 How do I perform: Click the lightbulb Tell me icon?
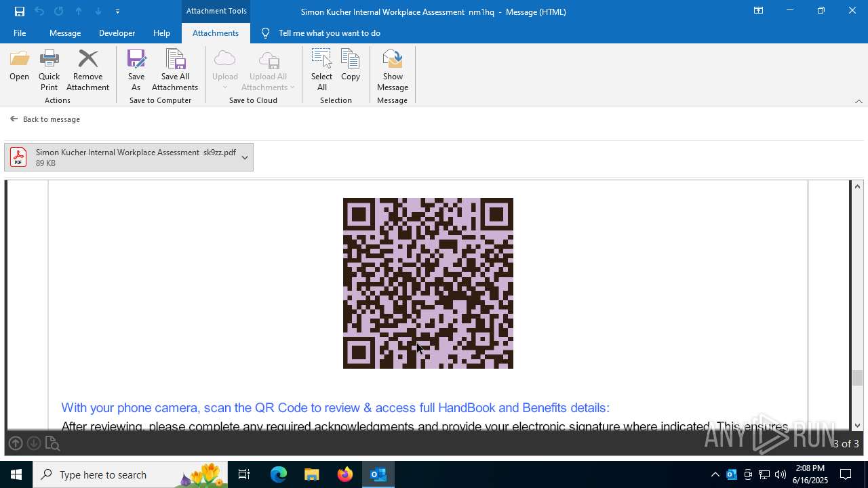265,33
